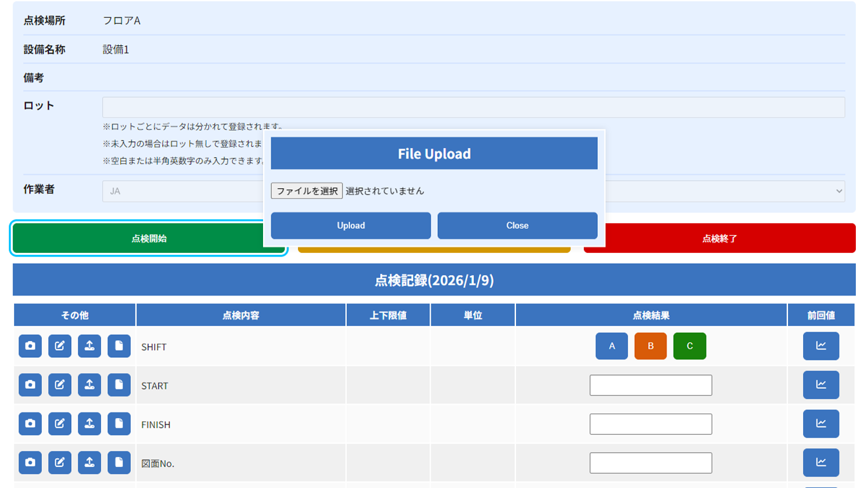868x488 pixels.
Task: Click the ファイルを選択 file chooser button
Action: [x=307, y=191]
